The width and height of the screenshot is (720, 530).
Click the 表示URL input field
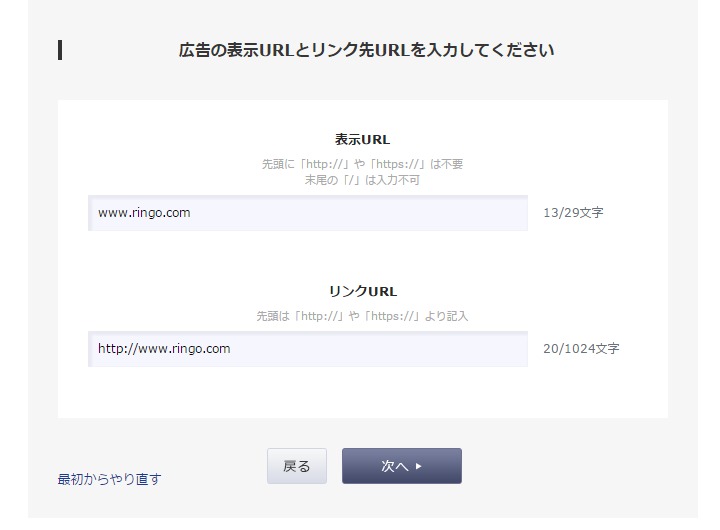click(x=308, y=213)
